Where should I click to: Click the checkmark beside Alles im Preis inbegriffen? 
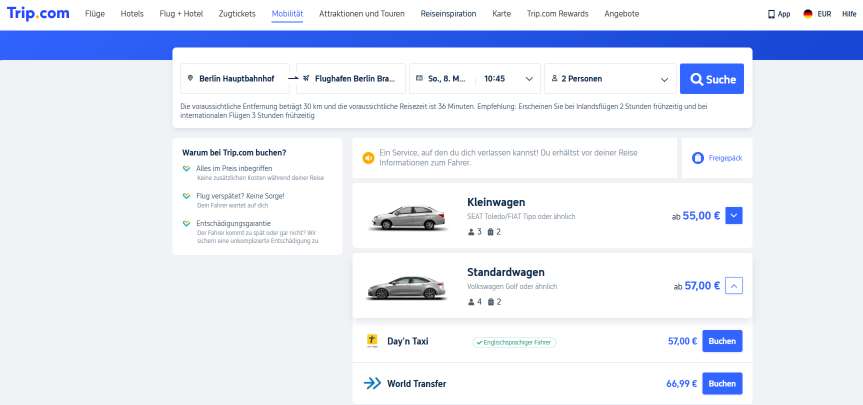[187, 169]
